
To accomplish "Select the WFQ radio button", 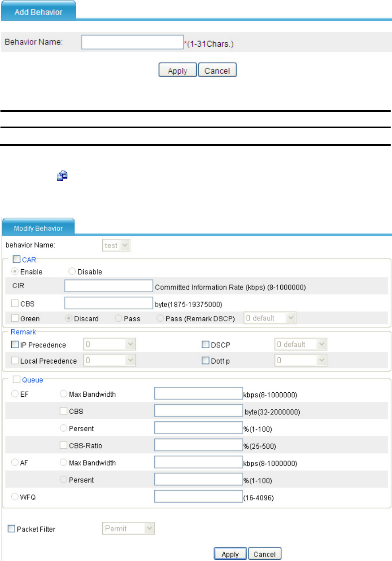I will click(x=15, y=497).
